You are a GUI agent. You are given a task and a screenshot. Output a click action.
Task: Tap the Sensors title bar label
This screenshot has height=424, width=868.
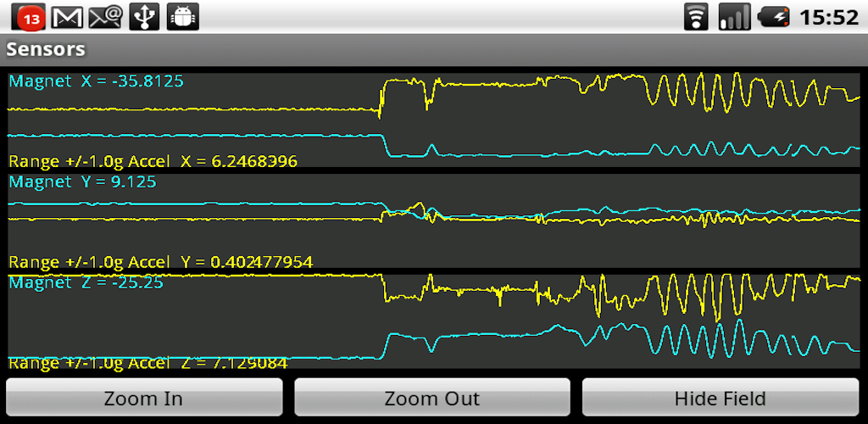click(46, 49)
